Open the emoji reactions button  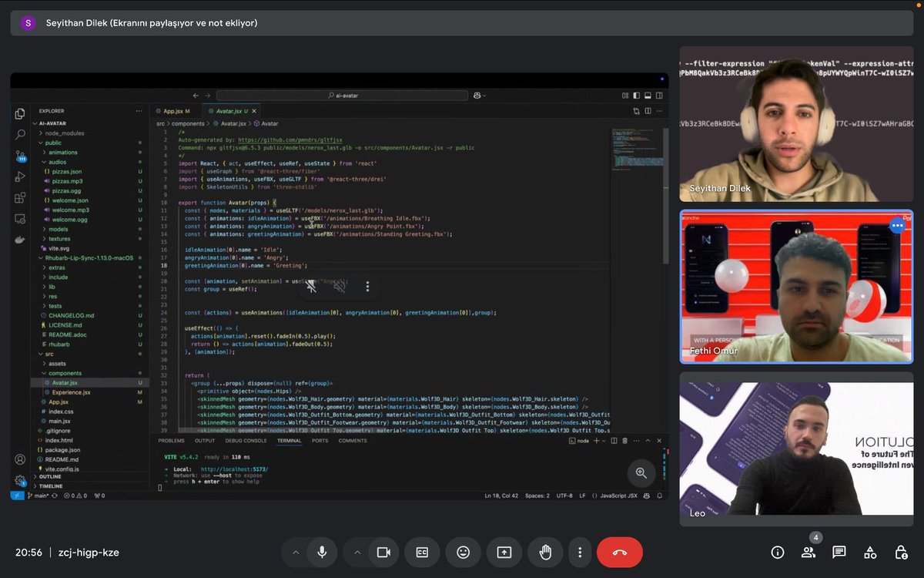pos(463,552)
